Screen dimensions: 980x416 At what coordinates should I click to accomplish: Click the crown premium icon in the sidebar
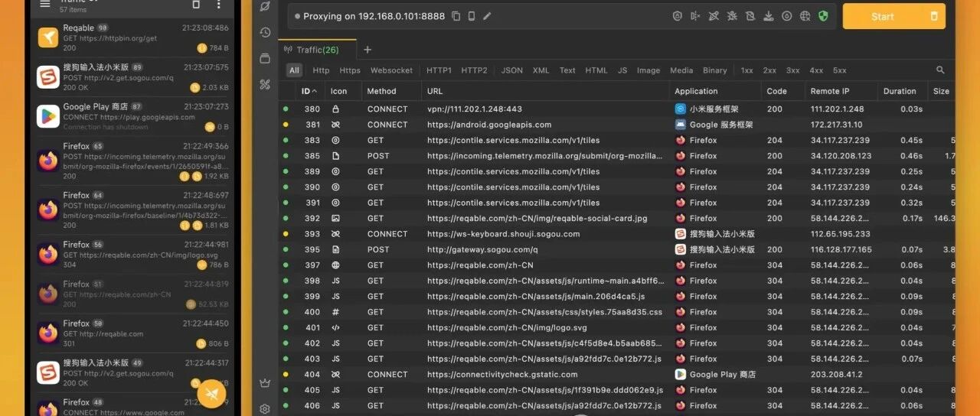265,383
